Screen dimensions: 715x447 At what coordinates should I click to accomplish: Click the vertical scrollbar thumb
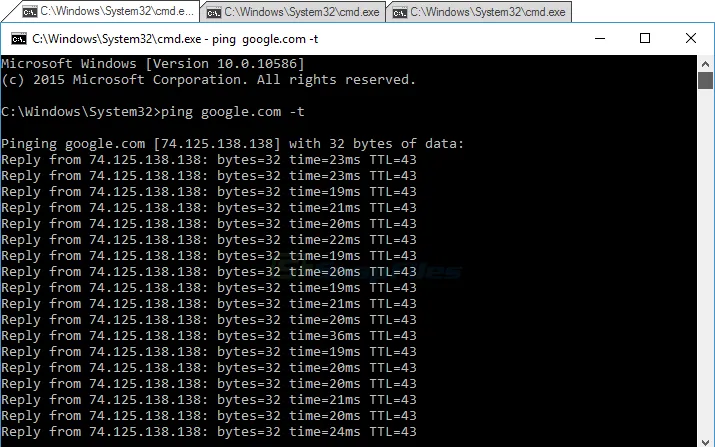tap(705, 80)
